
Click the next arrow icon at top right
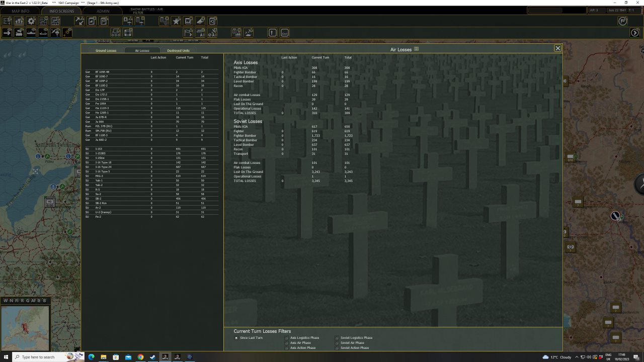[x=635, y=33]
